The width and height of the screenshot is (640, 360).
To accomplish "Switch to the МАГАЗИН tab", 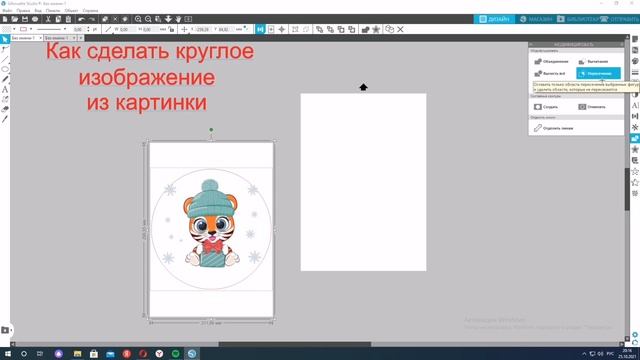I will (536, 19).
